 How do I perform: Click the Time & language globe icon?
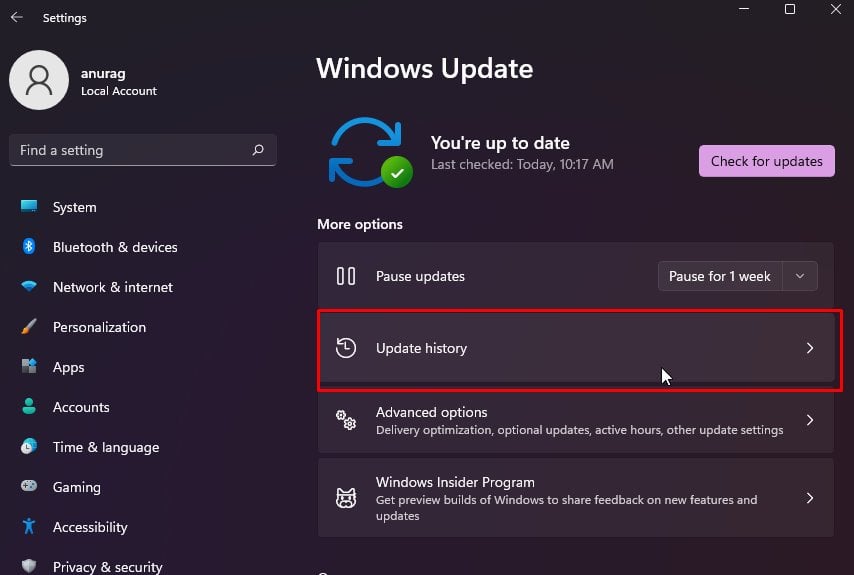30,447
